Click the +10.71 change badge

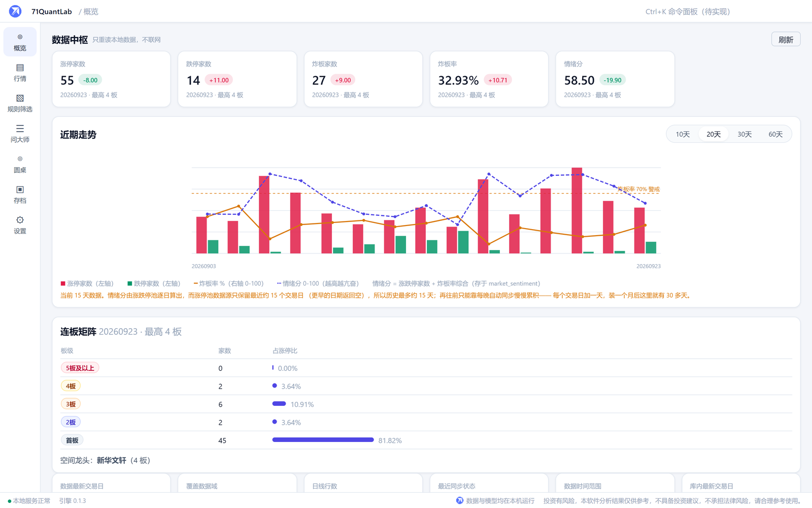click(498, 80)
